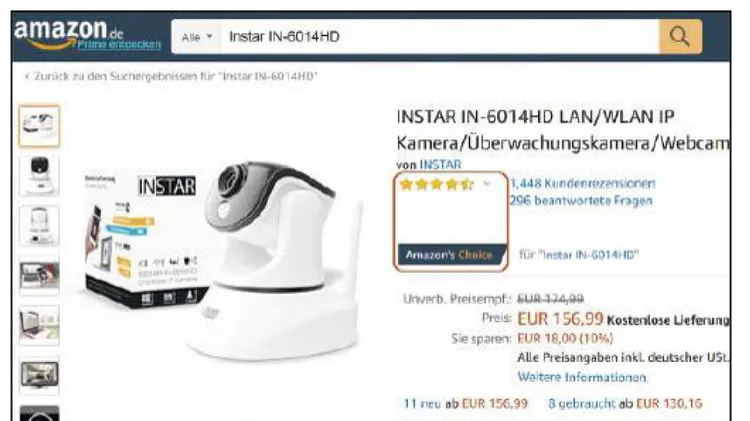The width and height of the screenshot is (750, 421).
Task: Select the third product thumbnail
Action: (39, 225)
